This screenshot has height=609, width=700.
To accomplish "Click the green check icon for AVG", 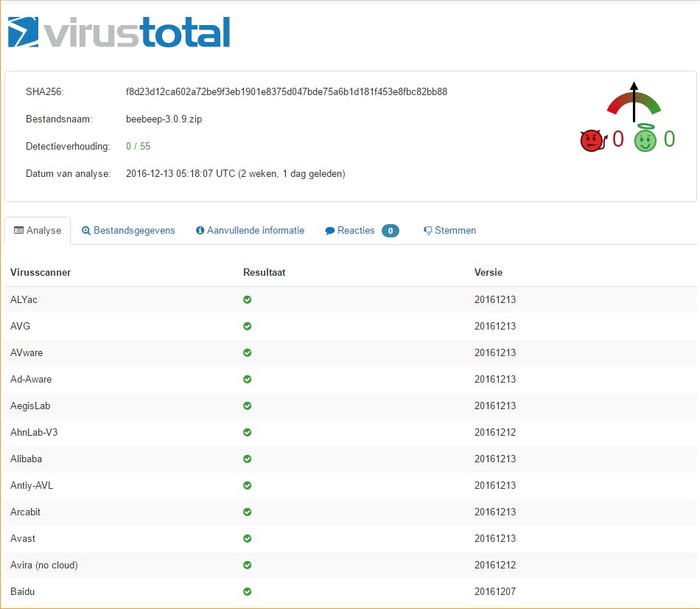I will coord(248,326).
